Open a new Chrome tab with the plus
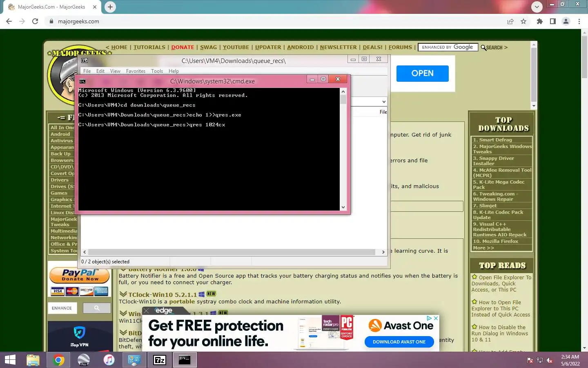 pyautogui.click(x=110, y=7)
